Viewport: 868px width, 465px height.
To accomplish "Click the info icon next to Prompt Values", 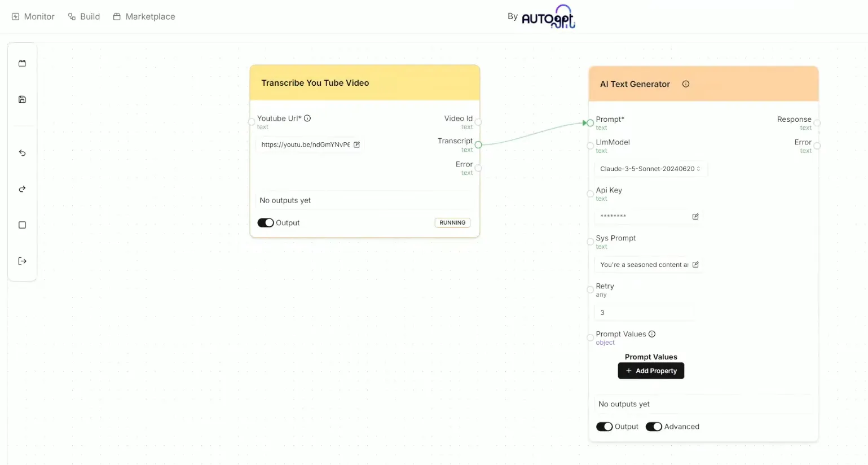I will (652, 334).
